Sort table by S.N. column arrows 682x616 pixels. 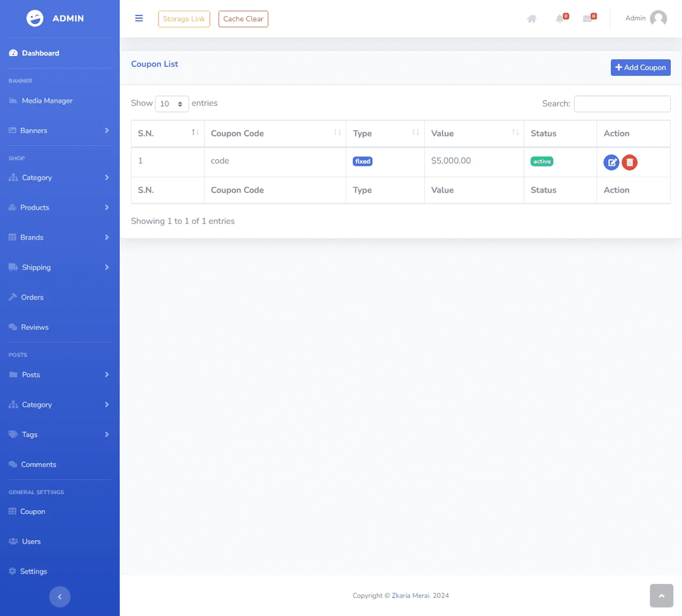point(195,133)
